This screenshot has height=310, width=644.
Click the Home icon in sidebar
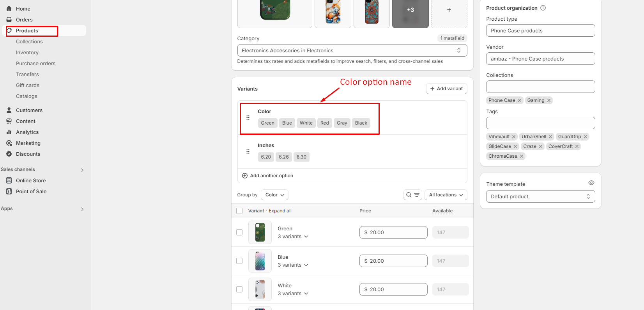(9, 9)
